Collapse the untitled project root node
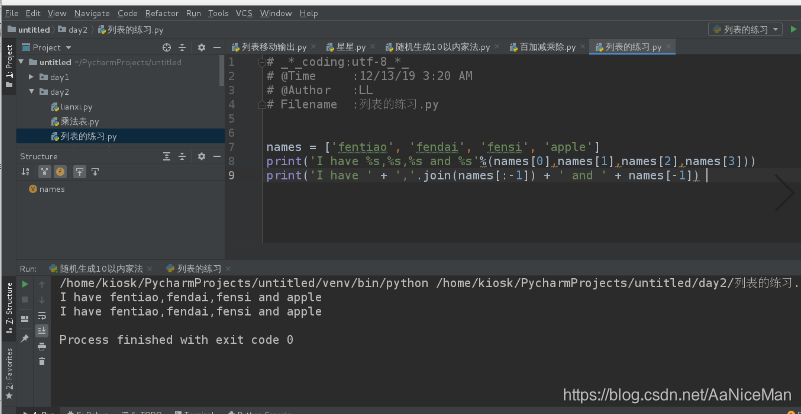801x414 pixels. coord(21,62)
